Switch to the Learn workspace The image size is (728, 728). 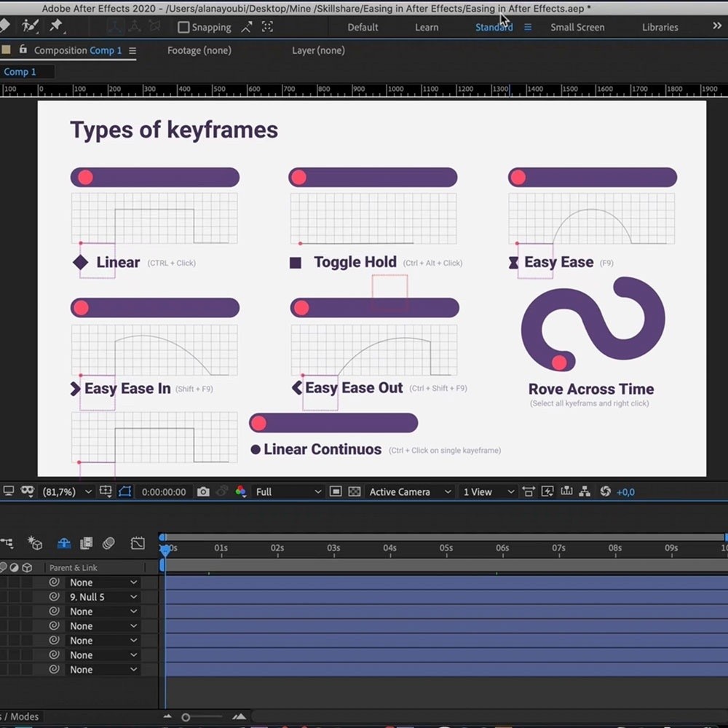[427, 28]
